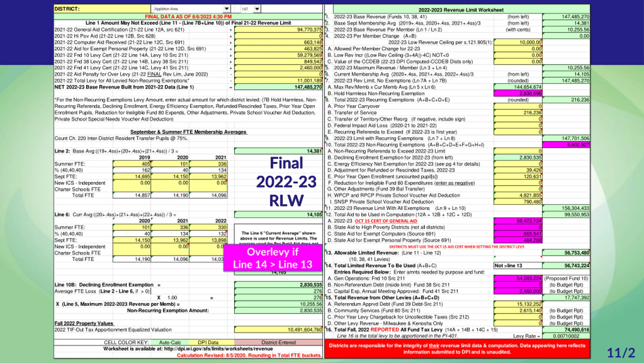Select Fnd 41 Levy Cert value 2,460,000 on left
The image size is (644, 363).
pos(278,68)
